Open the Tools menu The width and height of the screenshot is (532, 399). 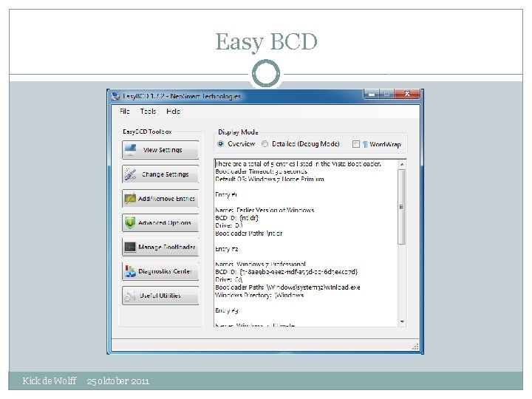click(x=148, y=112)
